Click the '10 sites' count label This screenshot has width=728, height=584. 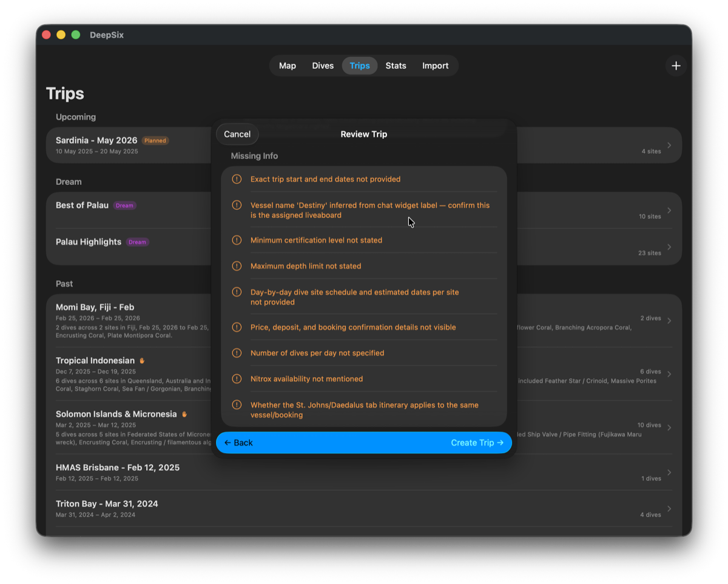[x=650, y=216]
